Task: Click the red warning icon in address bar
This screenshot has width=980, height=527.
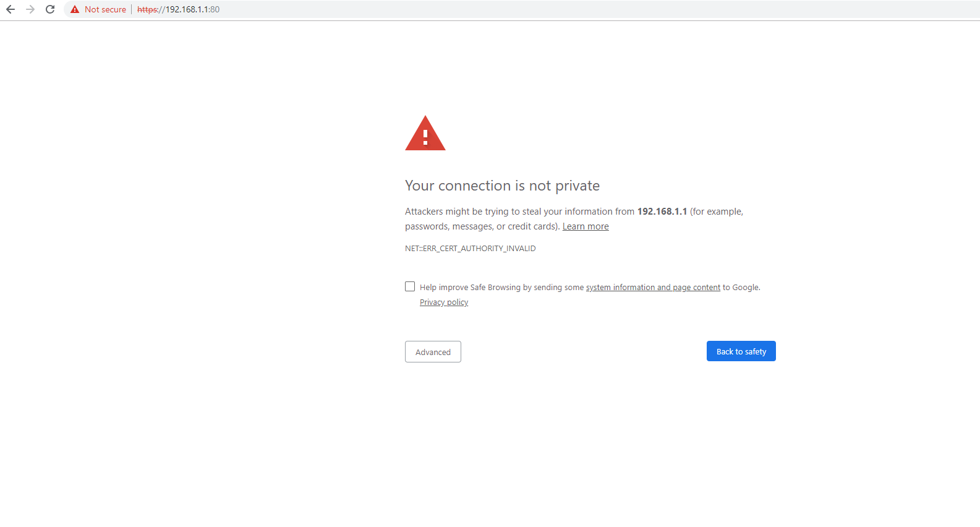Action: [x=75, y=9]
